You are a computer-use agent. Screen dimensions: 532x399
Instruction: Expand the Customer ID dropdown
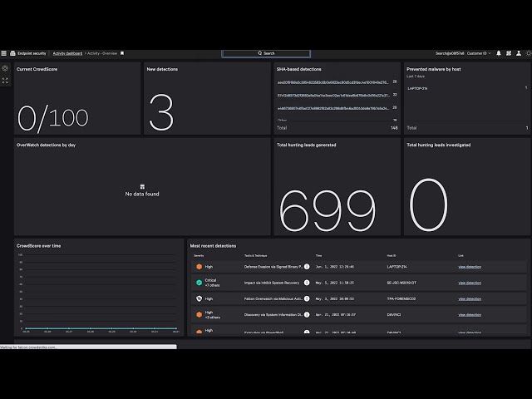(x=479, y=53)
